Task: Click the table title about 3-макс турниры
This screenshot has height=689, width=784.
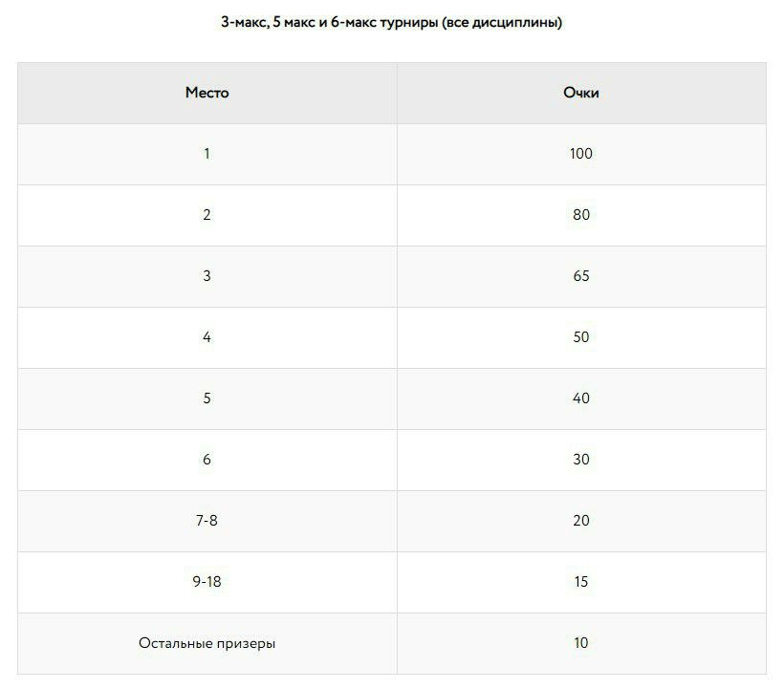Action: pyautogui.click(x=391, y=23)
